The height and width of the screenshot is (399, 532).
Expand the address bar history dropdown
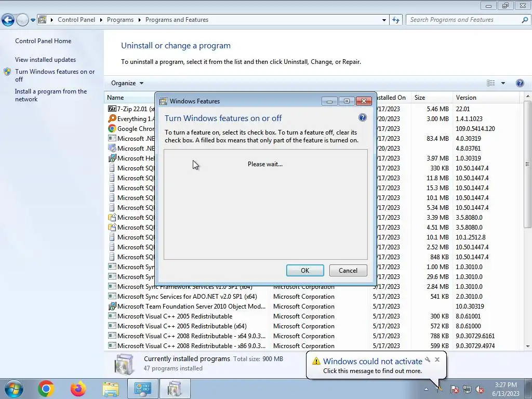384,20
